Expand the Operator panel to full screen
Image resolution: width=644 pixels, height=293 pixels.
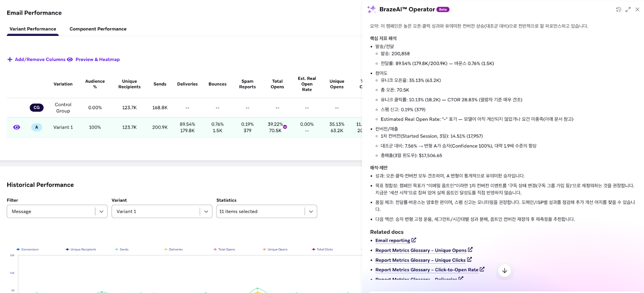pyautogui.click(x=628, y=9)
